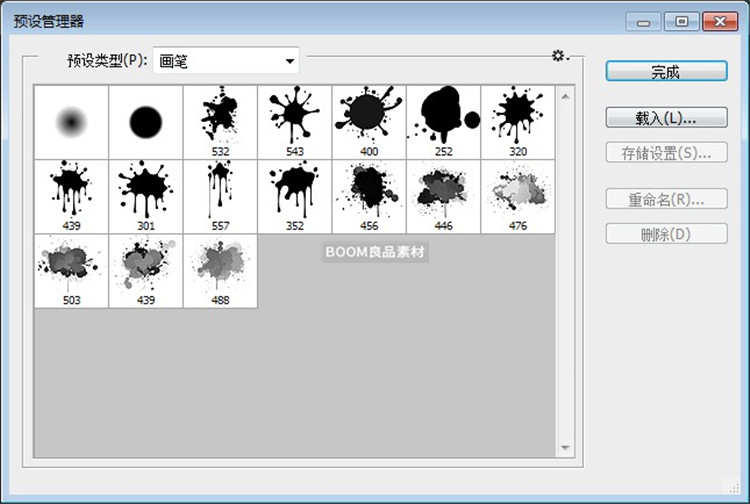The height and width of the screenshot is (504, 750).
Task: Select drip brush 352
Action: (x=295, y=197)
